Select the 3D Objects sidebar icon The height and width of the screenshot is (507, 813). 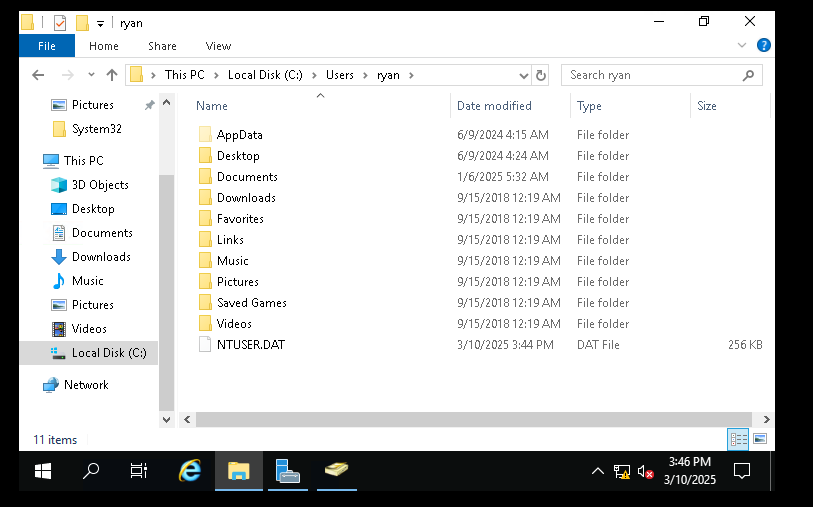coord(58,185)
